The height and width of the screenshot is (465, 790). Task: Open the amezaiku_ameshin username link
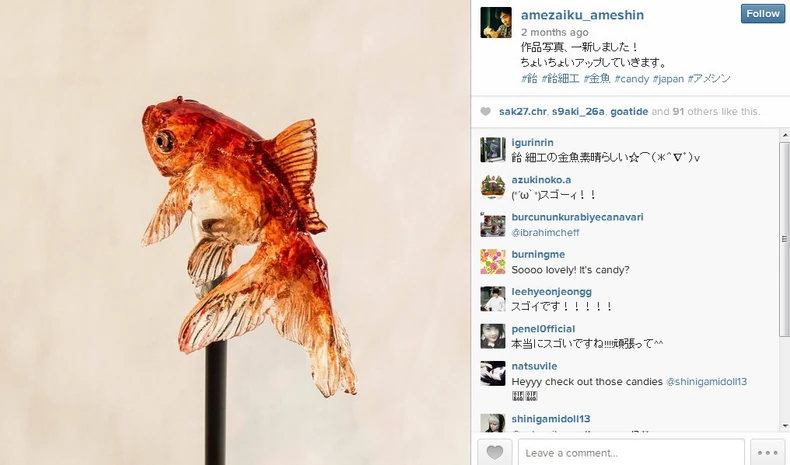582,15
